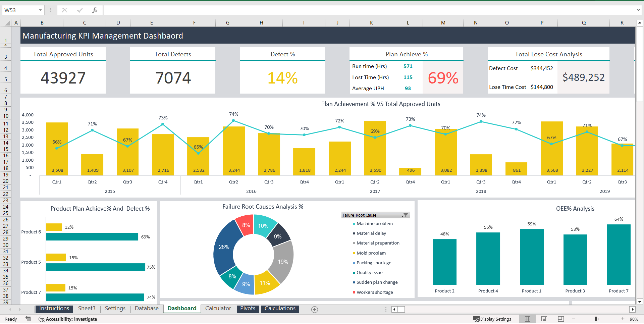Switch to Page Layout view icon
The width and height of the screenshot is (644, 324).
(x=544, y=319)
